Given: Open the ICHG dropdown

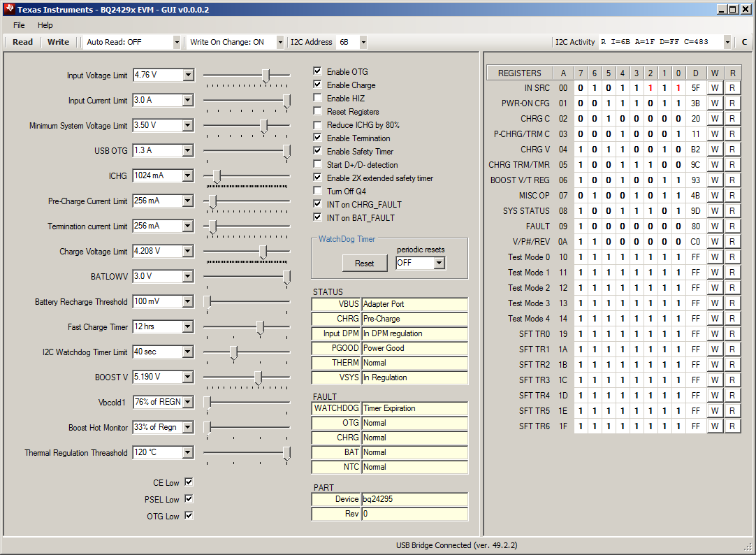Looking at the screenshot, I should (x=188, y=175).
